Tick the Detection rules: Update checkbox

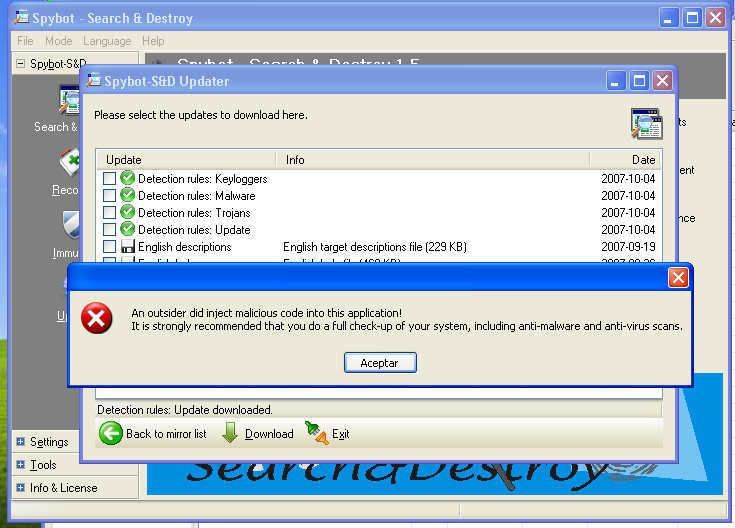tap(109, 229)
